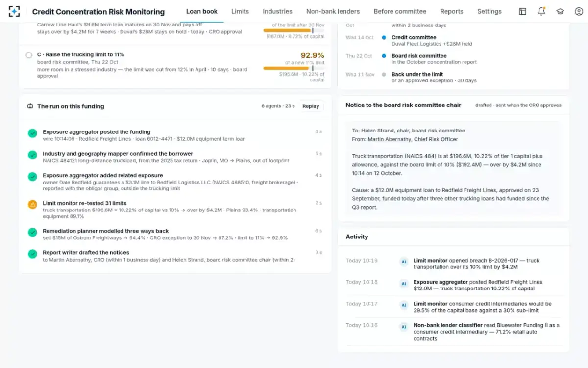Switch to the Loan book tab
This screenshot has height=368, width=588.
point(202,11)
